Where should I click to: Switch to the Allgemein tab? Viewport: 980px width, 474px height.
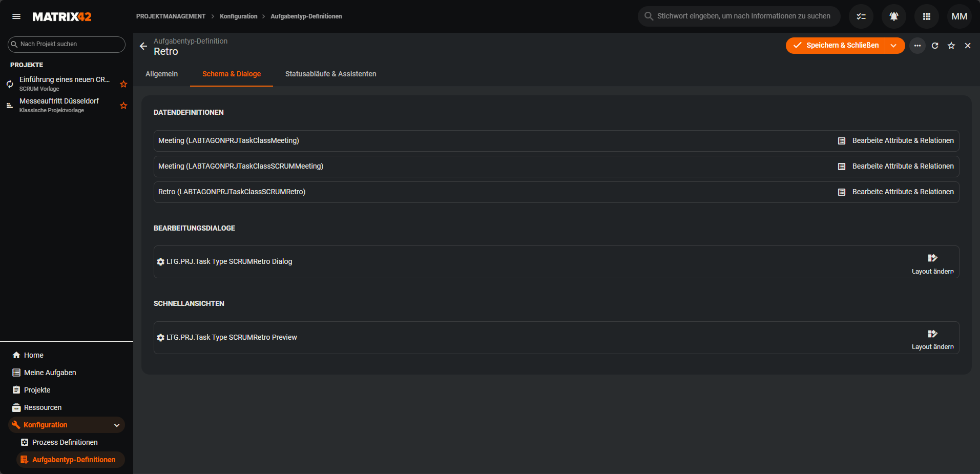point(161,74)
